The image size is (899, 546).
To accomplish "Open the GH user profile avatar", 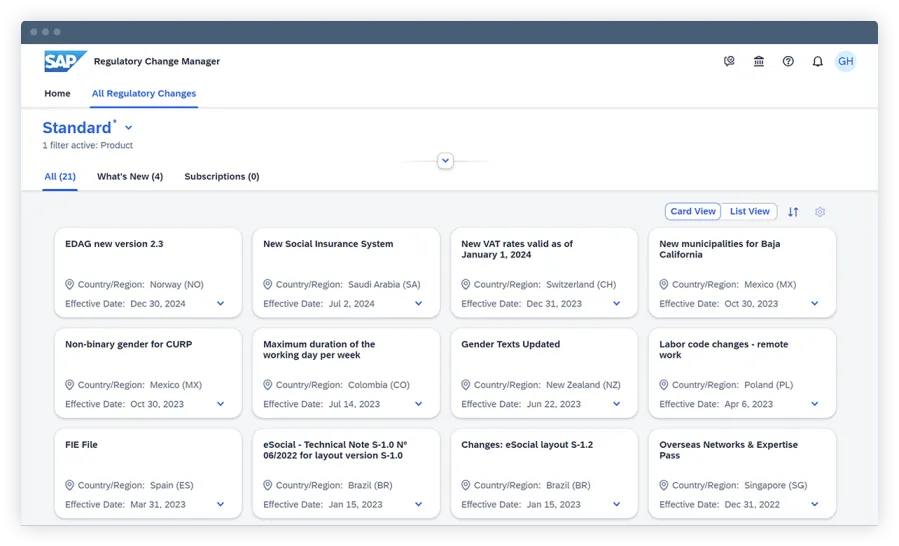I will 846,62.
